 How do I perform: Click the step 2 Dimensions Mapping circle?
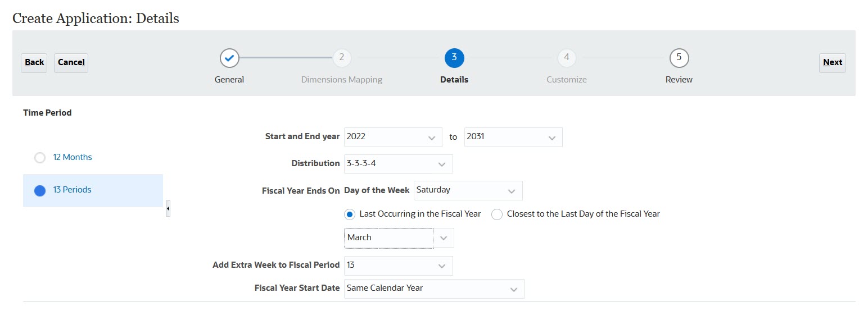coord(341,58)
